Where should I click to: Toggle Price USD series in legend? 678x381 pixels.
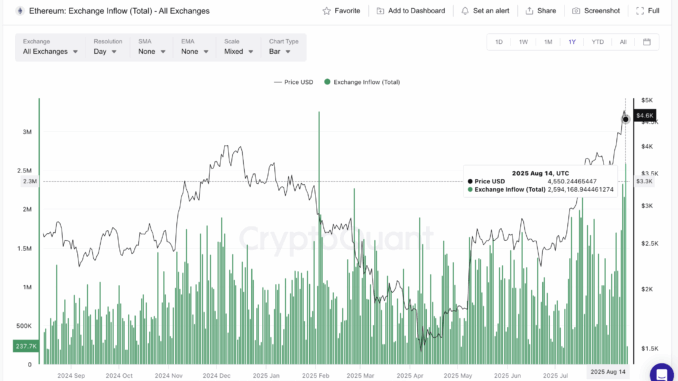click(x=294, y=82)
